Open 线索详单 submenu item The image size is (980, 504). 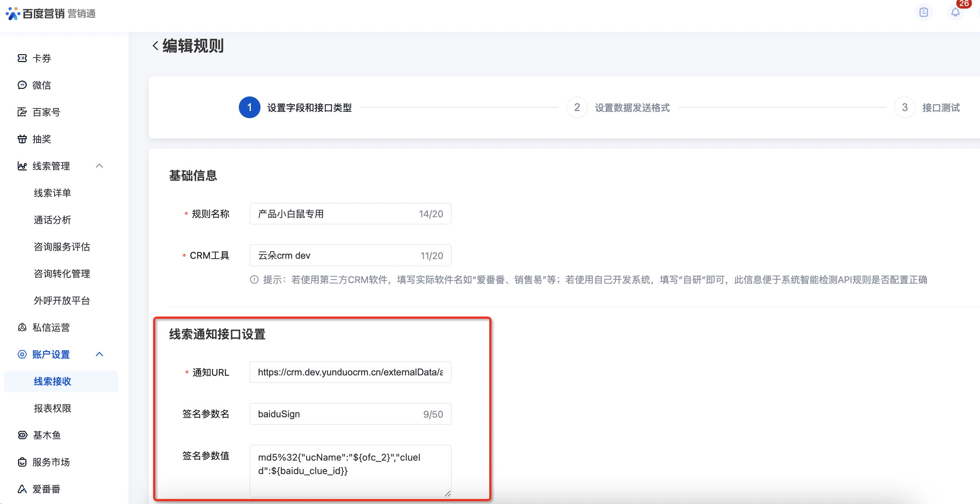click(52, 193)
